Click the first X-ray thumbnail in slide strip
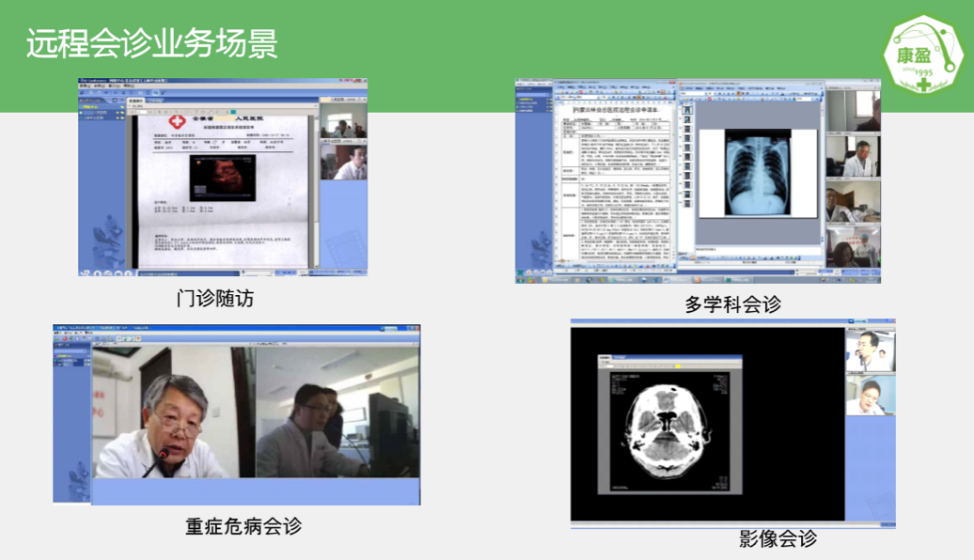The width and height of the screenshot is (974, 560). click(685, 110)
